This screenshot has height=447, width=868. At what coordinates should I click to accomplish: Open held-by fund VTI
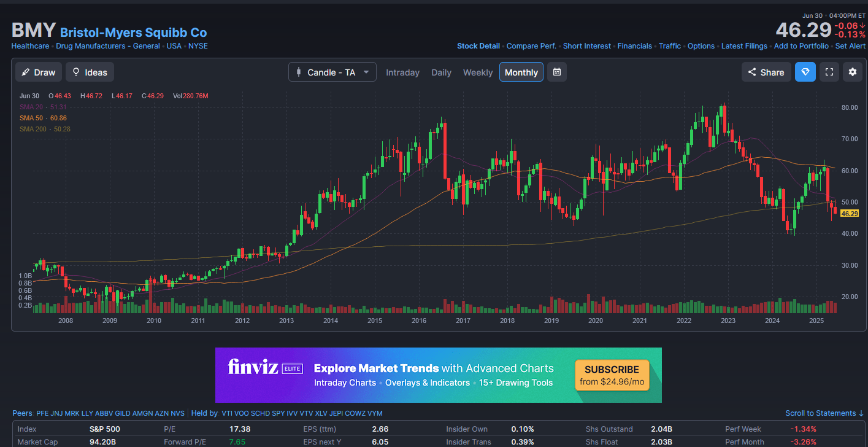click(x=227, y=413)
